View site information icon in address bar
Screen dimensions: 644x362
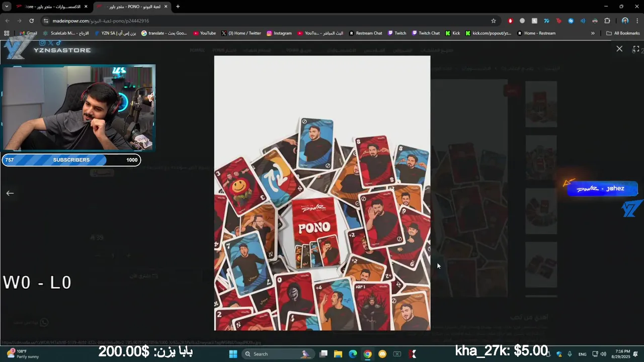(x=46, y=21)
